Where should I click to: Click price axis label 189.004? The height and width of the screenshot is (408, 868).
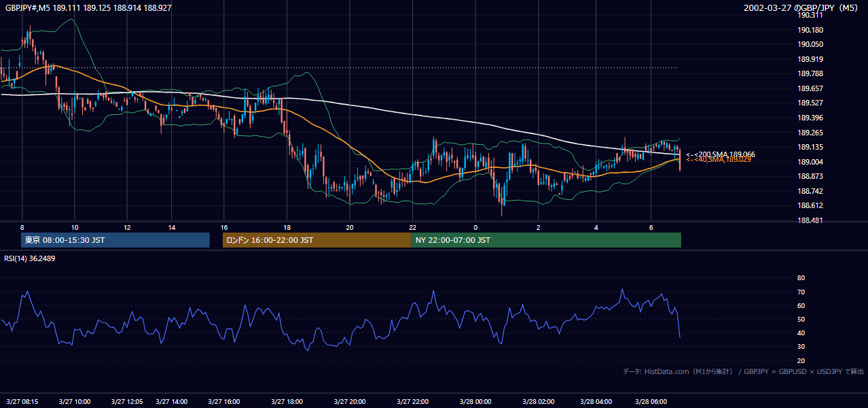(810, 162)
